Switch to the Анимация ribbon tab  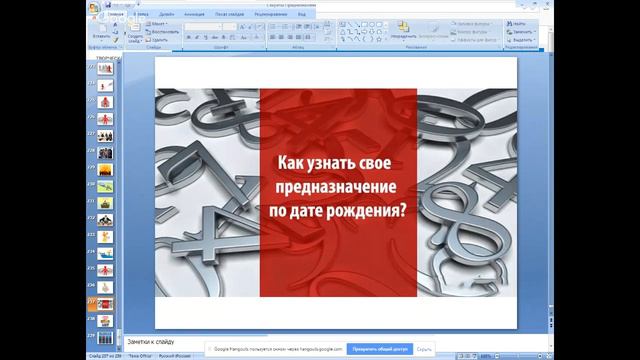[194, 14]
